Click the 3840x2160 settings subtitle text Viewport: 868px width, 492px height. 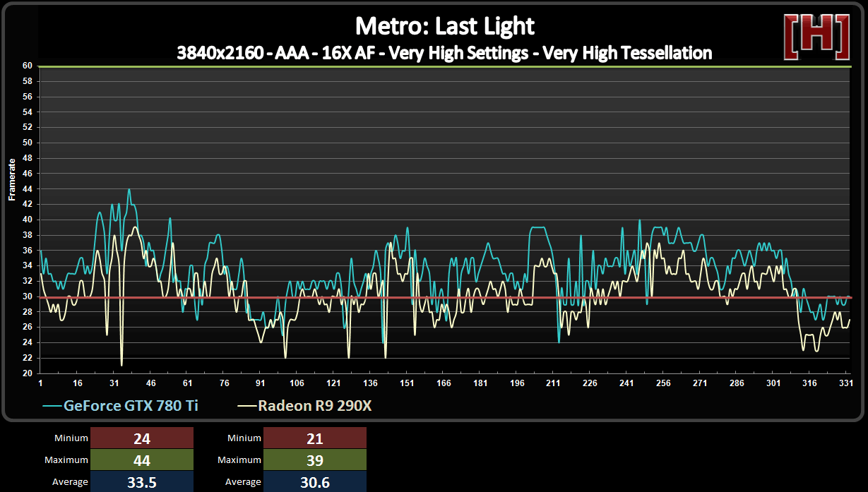point(444,52)
